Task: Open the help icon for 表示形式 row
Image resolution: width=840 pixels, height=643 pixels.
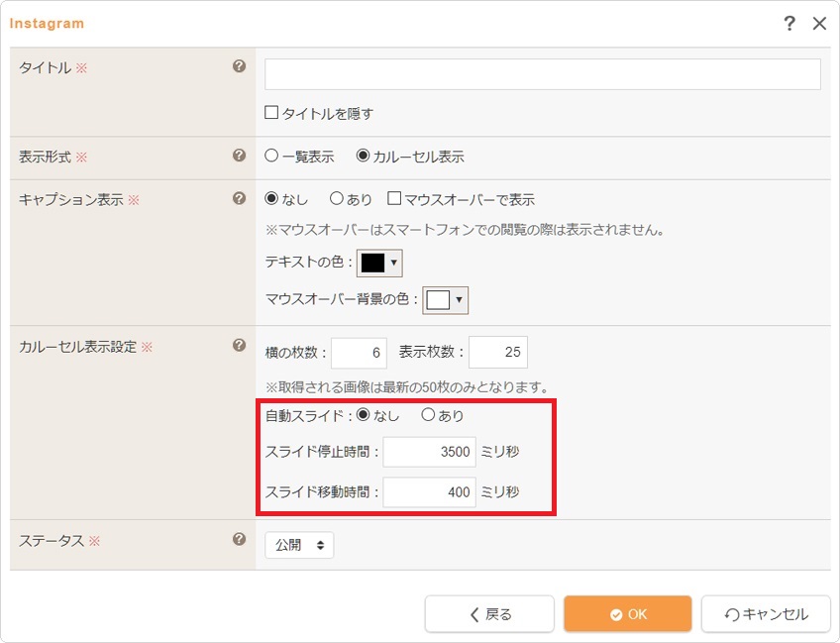Action: [x=239, y=155]
